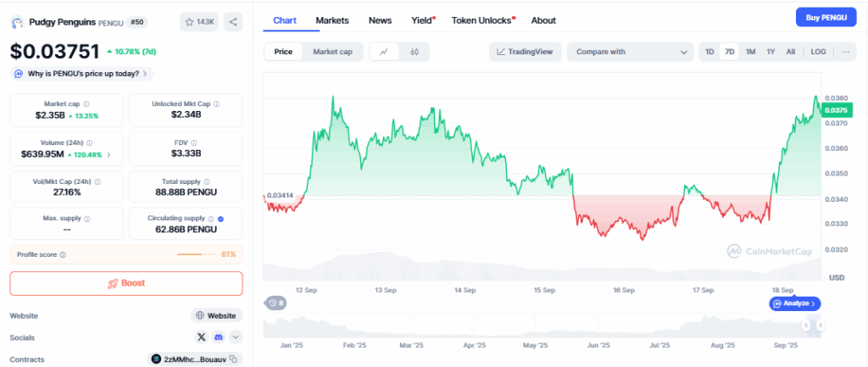Switch chart to Market cap
The width and height of the screenshot is (868, 367).
tap(332, 52)
